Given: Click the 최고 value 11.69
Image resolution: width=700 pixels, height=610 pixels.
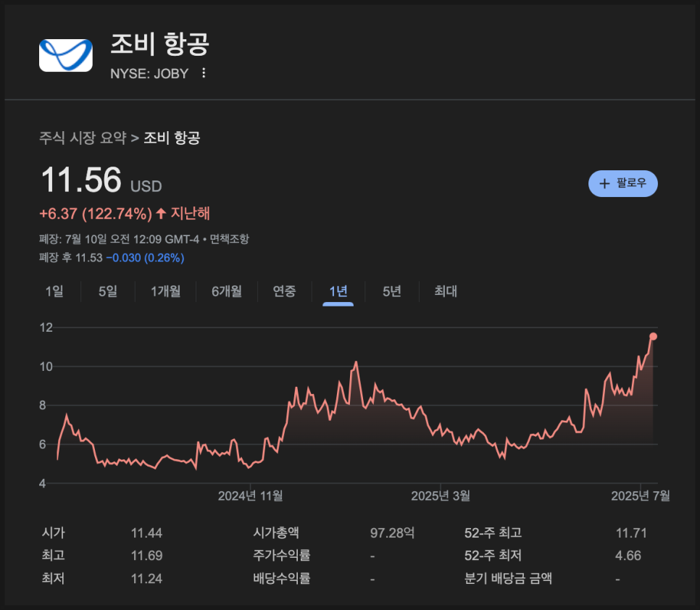Looking at the screenshot, I should pyautogui.click(x=146, y=556).
